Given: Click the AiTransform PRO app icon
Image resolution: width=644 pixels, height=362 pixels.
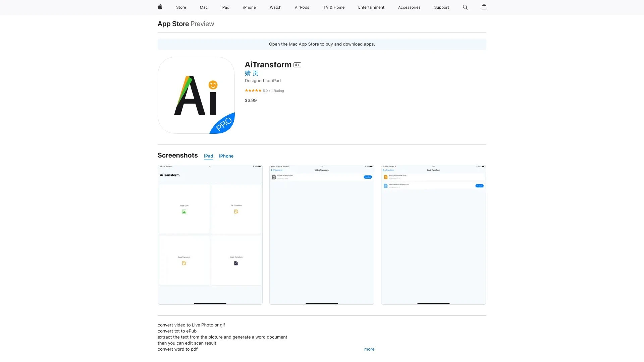Looking at the screenshot, I should pyautogui.click(x=196, y=95).
